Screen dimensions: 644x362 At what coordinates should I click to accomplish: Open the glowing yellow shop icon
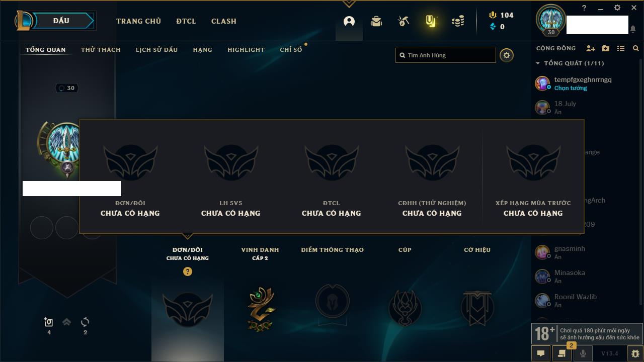click(x=430, y=21)
